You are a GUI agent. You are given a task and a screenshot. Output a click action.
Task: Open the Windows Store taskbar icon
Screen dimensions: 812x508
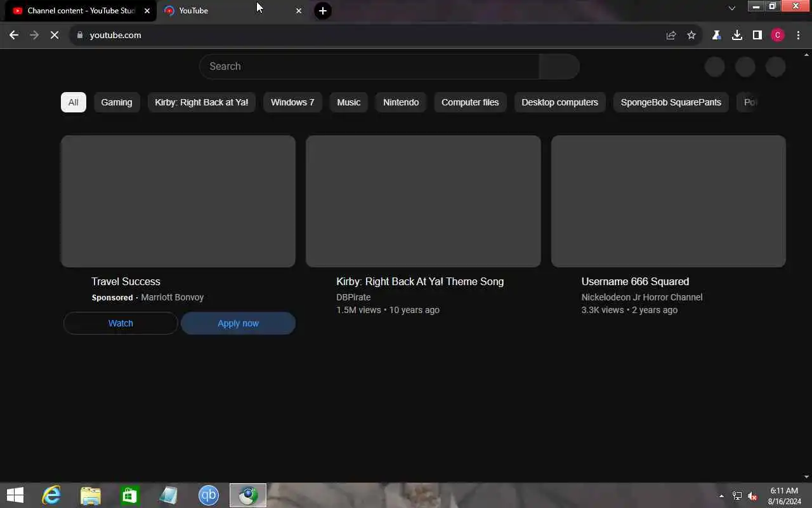tap(130, 495)
